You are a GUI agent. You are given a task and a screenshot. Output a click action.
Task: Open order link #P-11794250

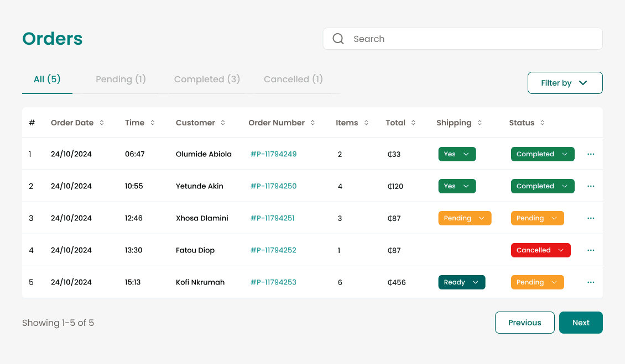tap(273, 186)
